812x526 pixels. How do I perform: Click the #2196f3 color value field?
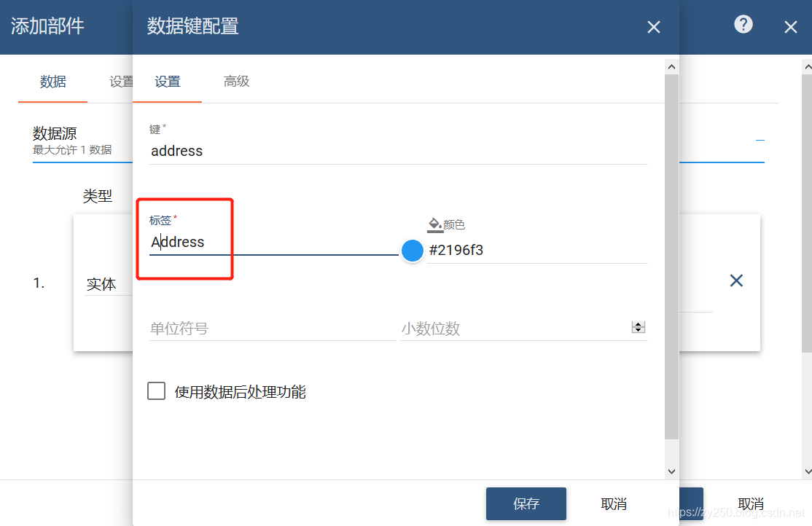click(x=537, y=251)
